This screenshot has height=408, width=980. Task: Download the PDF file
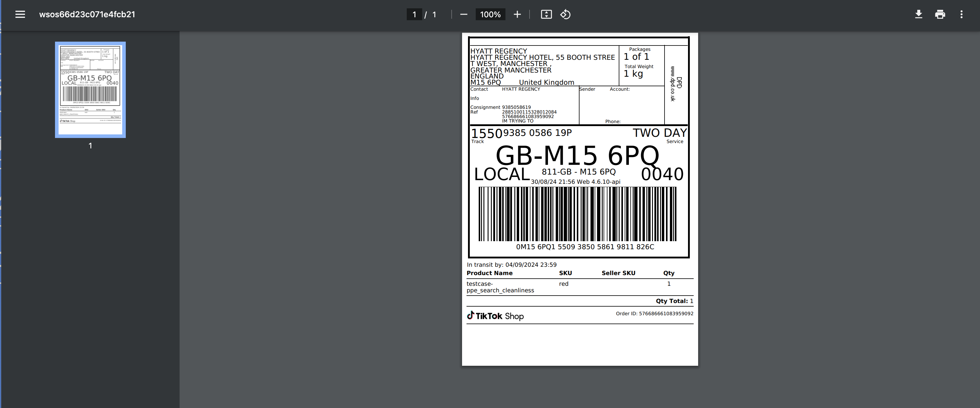[x=918, y=15]
